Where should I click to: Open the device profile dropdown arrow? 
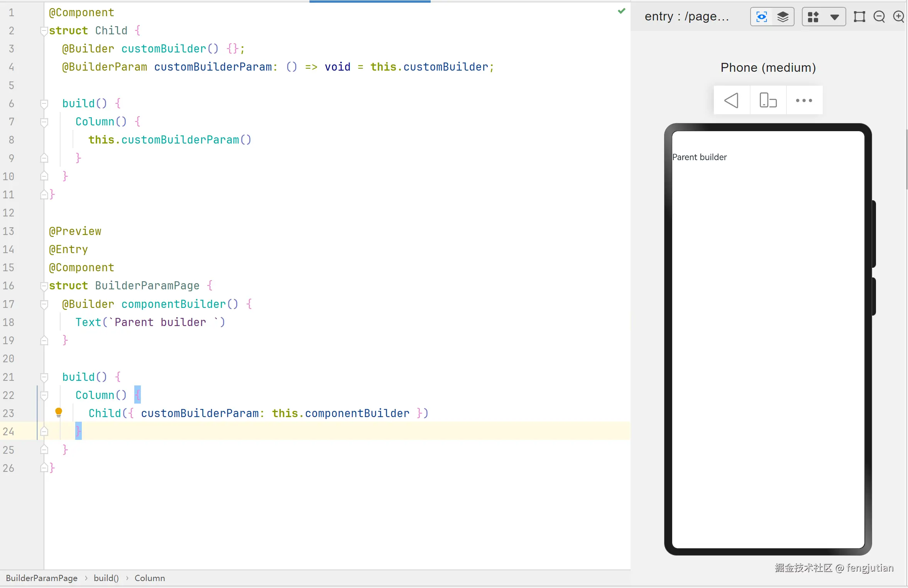834,17
